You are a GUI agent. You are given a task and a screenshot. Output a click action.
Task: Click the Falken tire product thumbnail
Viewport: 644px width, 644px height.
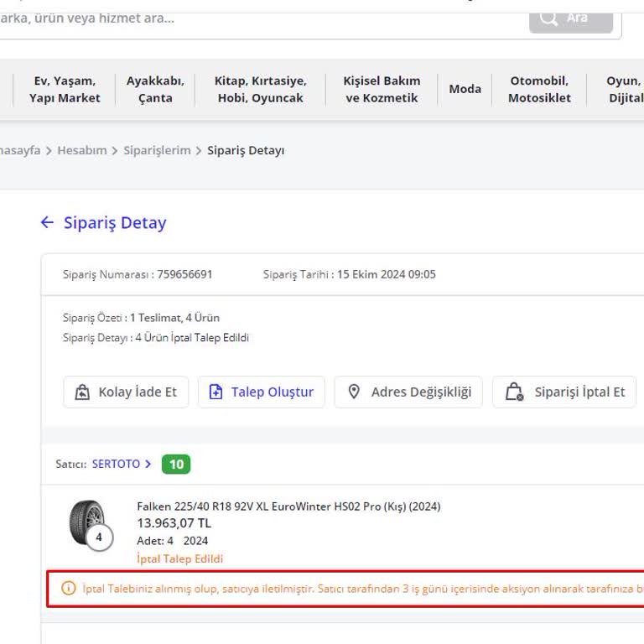86,522
